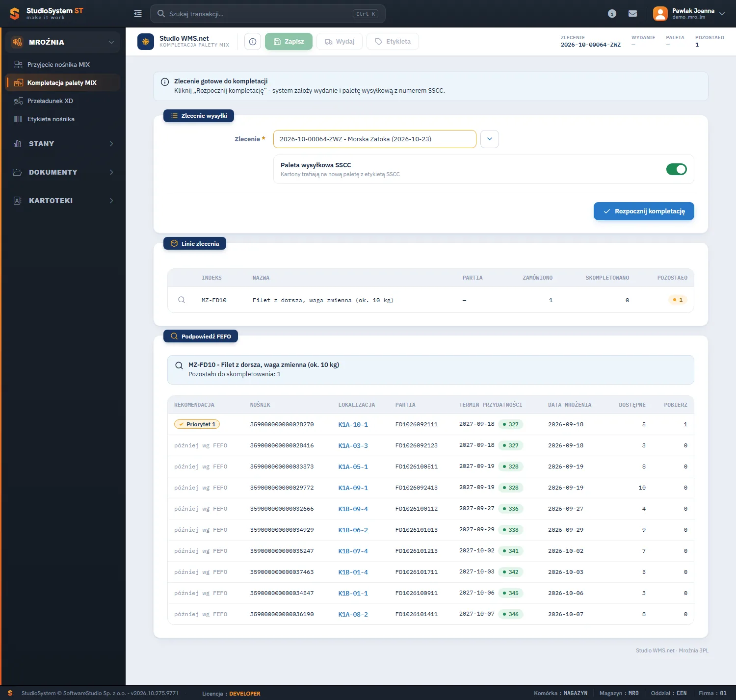
Task: Click the DEVELOPER license label in status bar
Action: pos(245,694)
